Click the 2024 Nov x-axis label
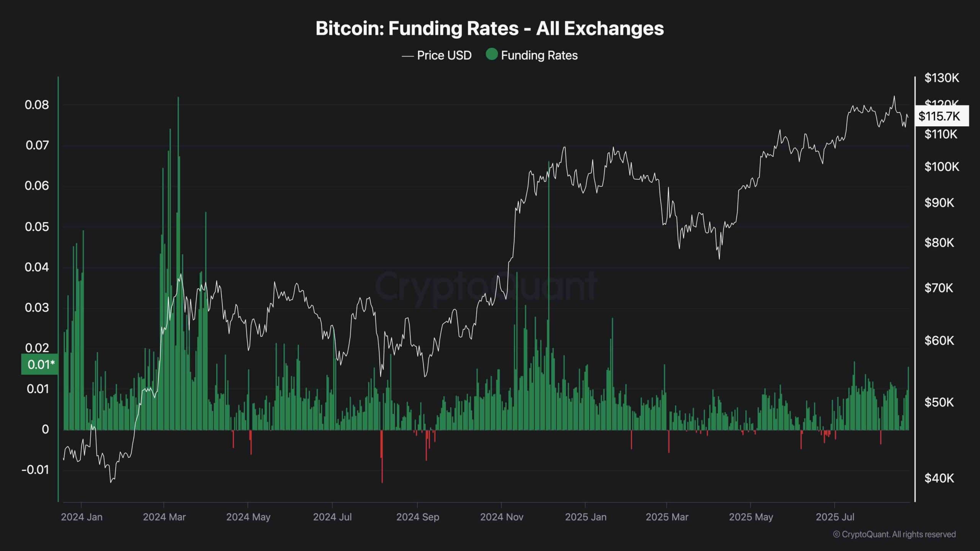 click(501, 517)
